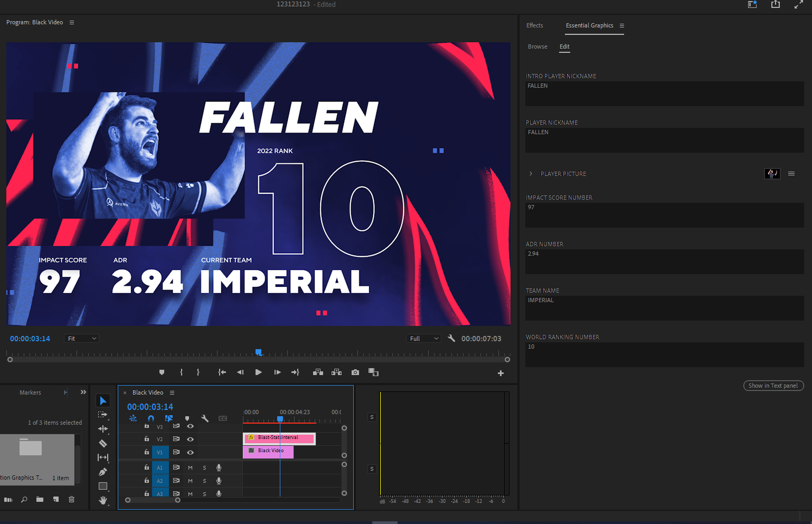Click Mark Out button
This screenshot has height=524, width=812.
198,372
